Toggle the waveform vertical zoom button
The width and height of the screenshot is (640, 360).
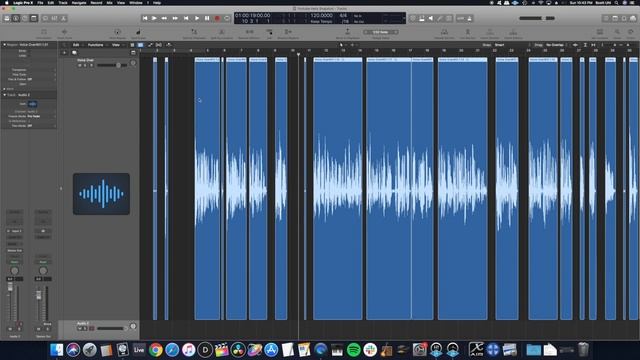point(575,45)
